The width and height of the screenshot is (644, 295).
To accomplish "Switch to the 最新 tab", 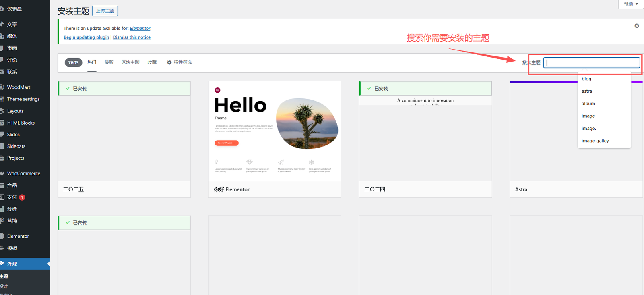I will (109, 62).
